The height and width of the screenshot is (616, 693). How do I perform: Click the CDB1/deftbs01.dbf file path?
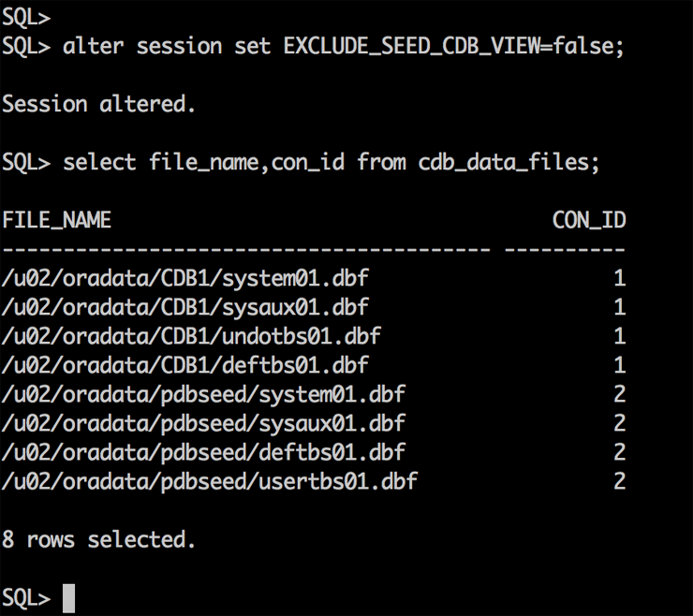[x=185, y=365]
